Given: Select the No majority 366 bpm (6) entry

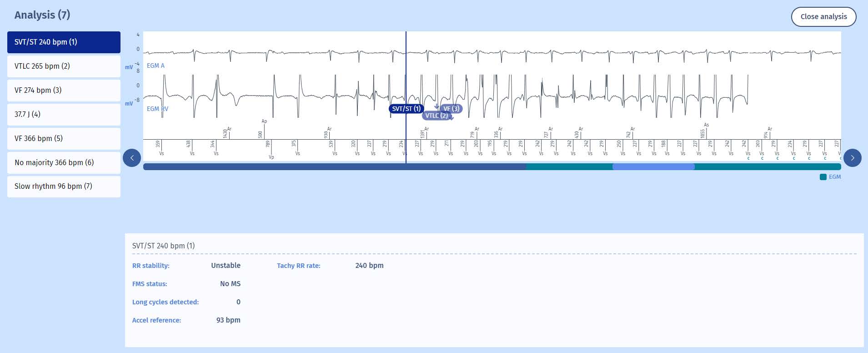Looking at the screenshot, I should (64, 163).
